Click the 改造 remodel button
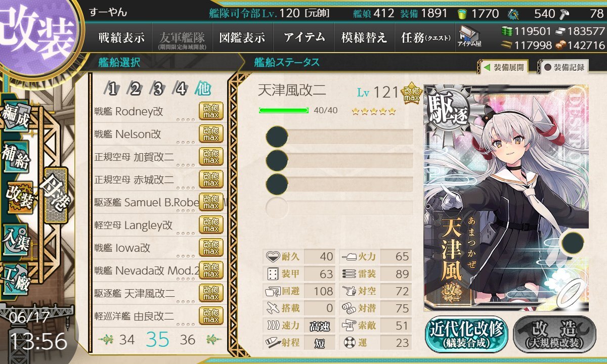The image size is (607, 364). (x=554, y=335)
